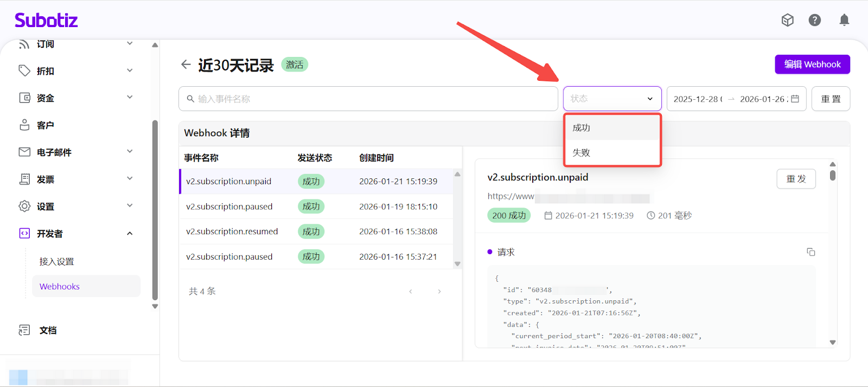Collapse the 开发者 sidebar section
Screen dimensions: 868x387
[x=130, y=234]
